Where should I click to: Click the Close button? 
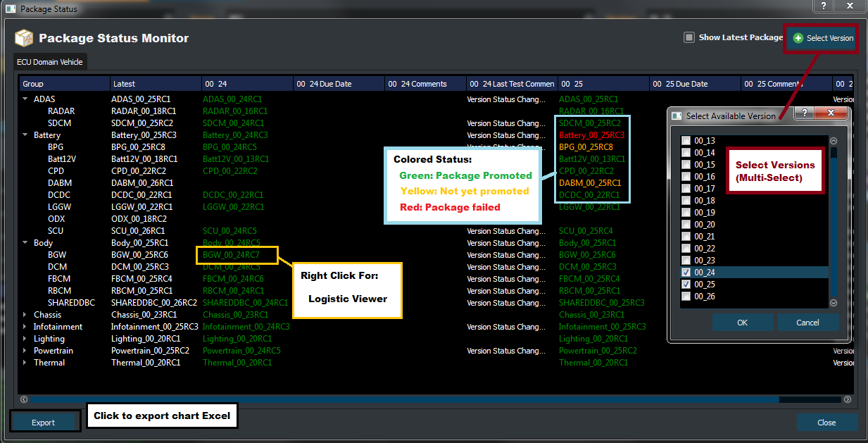pos(827,423)
